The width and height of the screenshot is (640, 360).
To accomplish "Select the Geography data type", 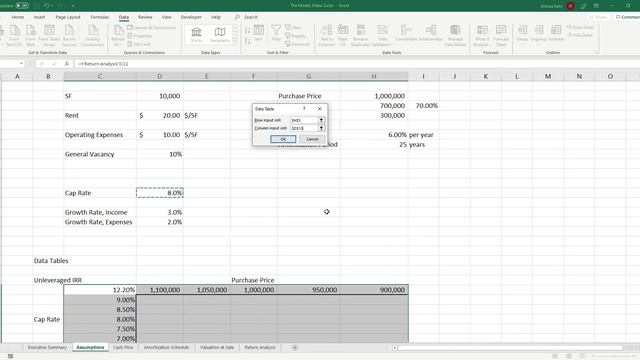I will 220,34.
